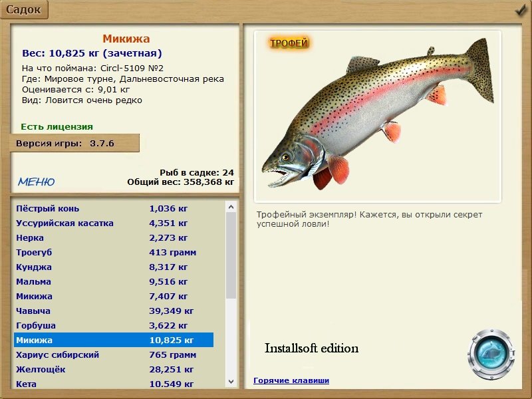The height and width of the screenshot is (399, 532).
Task: Open the МЕНЮ link
Action: (37, 182)
